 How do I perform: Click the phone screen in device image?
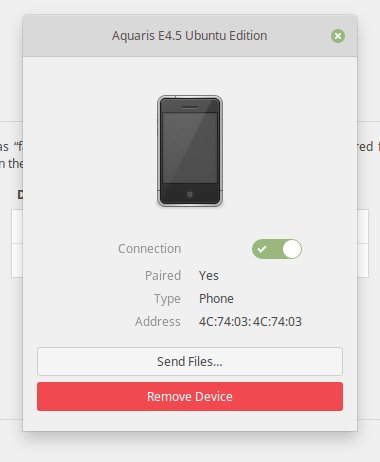[190, 148]
